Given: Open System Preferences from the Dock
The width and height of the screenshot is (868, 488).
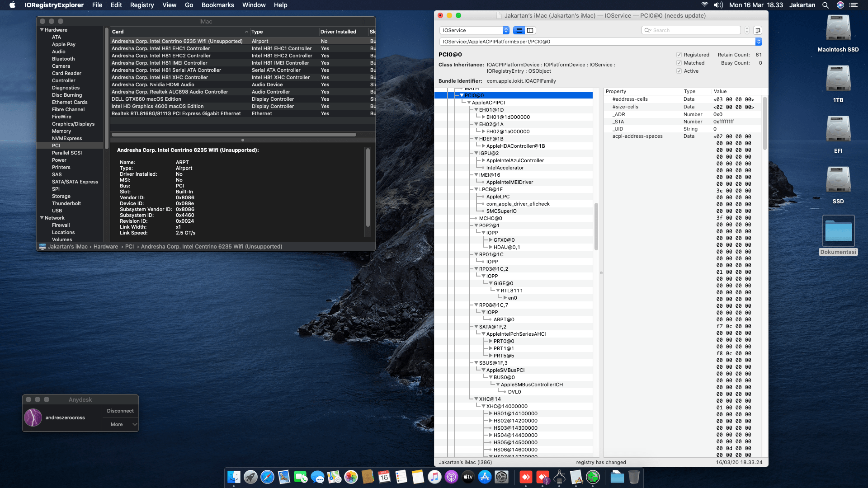Looking at the screenshot, I should click(501, 477).
